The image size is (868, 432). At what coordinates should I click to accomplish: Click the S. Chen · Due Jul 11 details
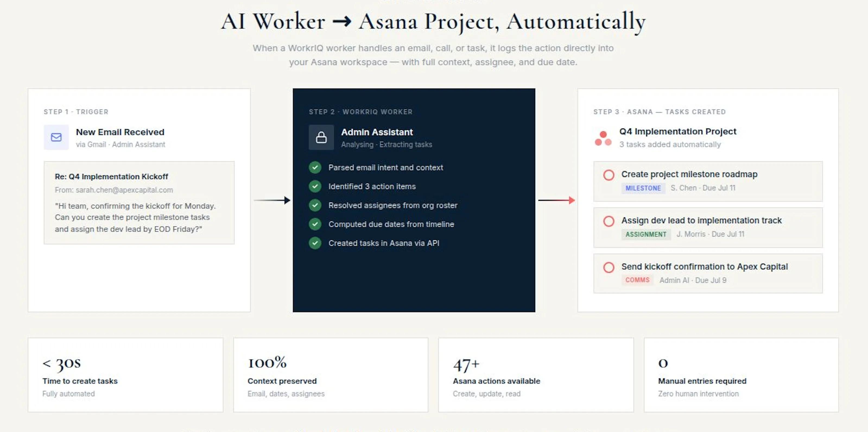[x=702, y=188]
